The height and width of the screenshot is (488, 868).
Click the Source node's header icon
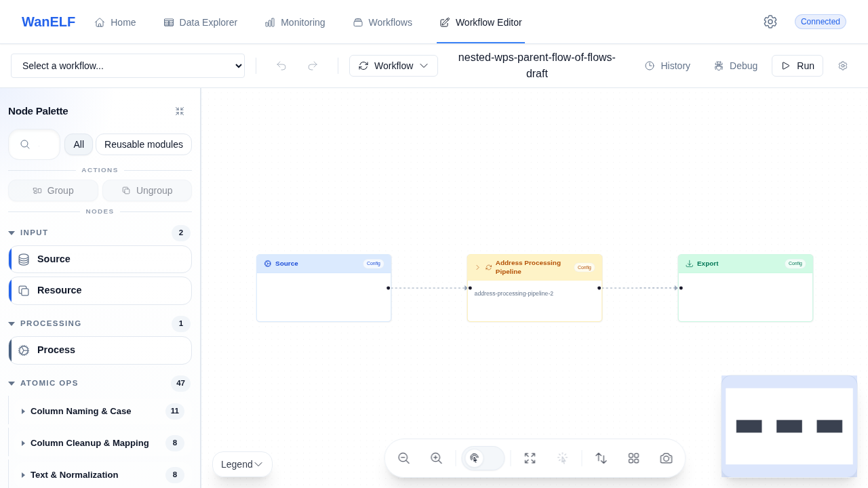point(268,264)
